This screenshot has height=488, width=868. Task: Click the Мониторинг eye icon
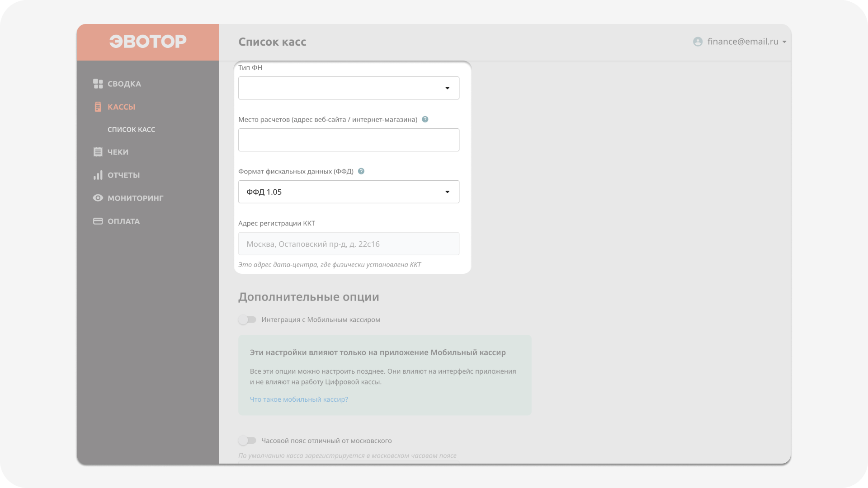click(x=98, y=198)
